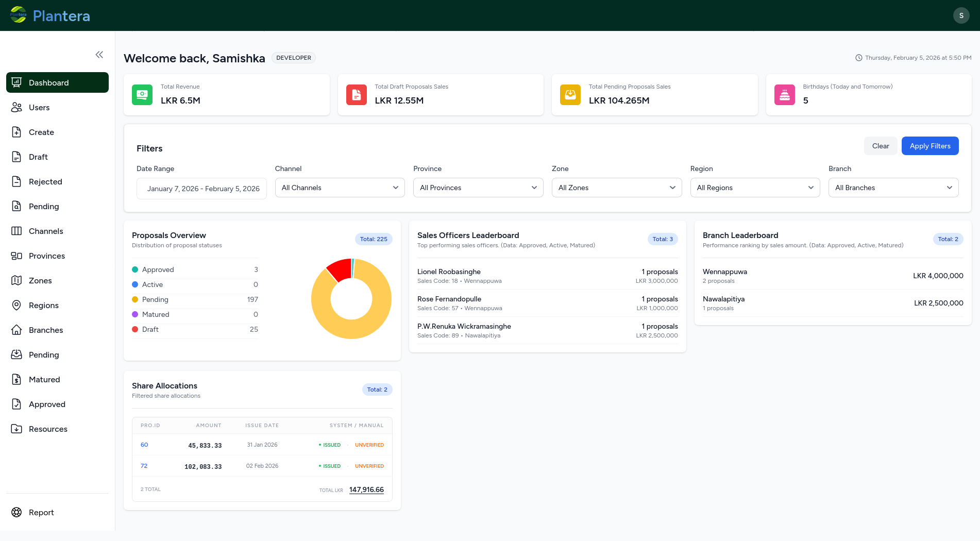Switch to the Regions section
The height and width of the screenshot is (541, 980).
42,305
